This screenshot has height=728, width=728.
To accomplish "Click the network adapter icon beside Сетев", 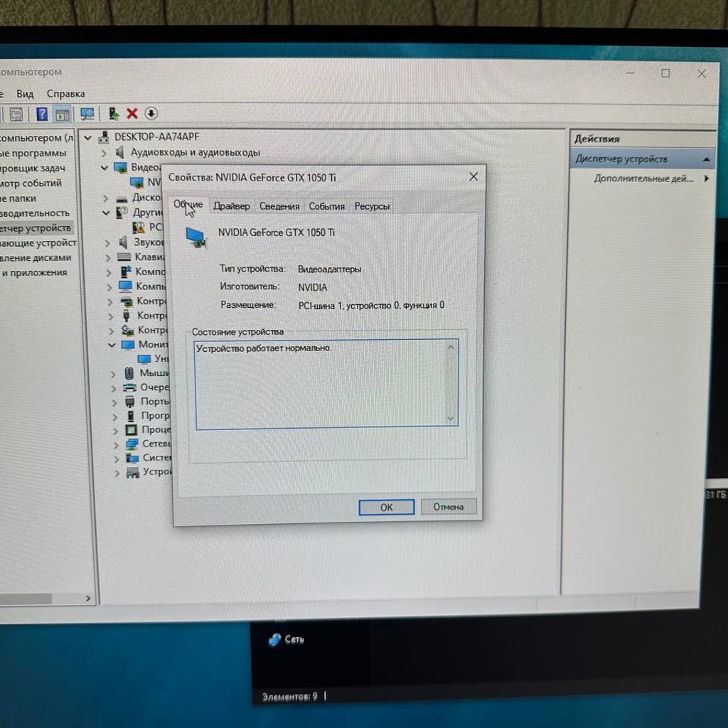I will [x=132, y=444].
